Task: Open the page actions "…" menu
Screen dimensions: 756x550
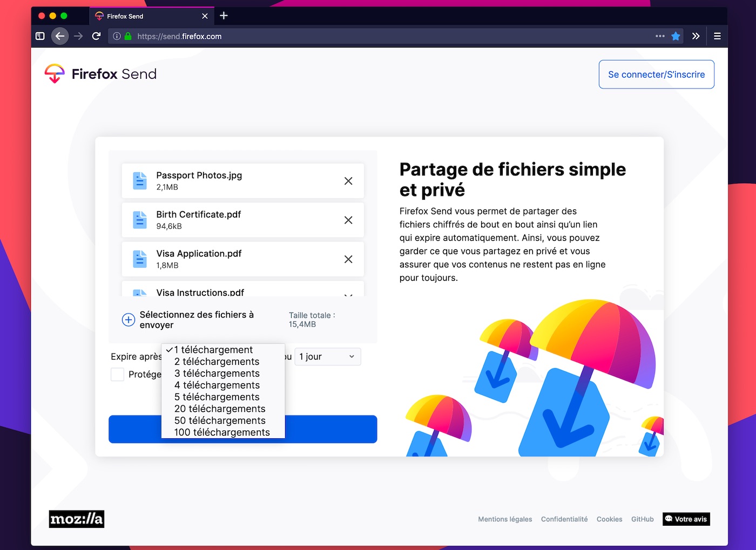Action: click(660, 36)
